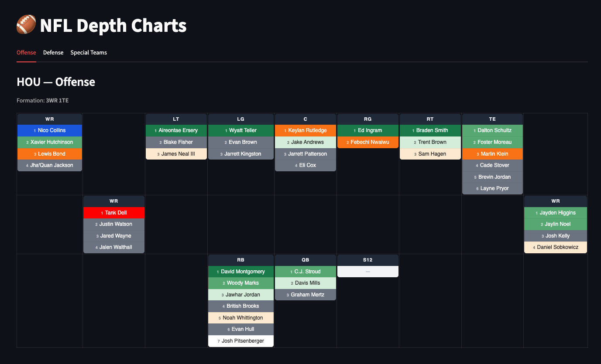Click the HOU — Offense heading
The width and height of the screenshot is (601, 364).
point(56,82)
